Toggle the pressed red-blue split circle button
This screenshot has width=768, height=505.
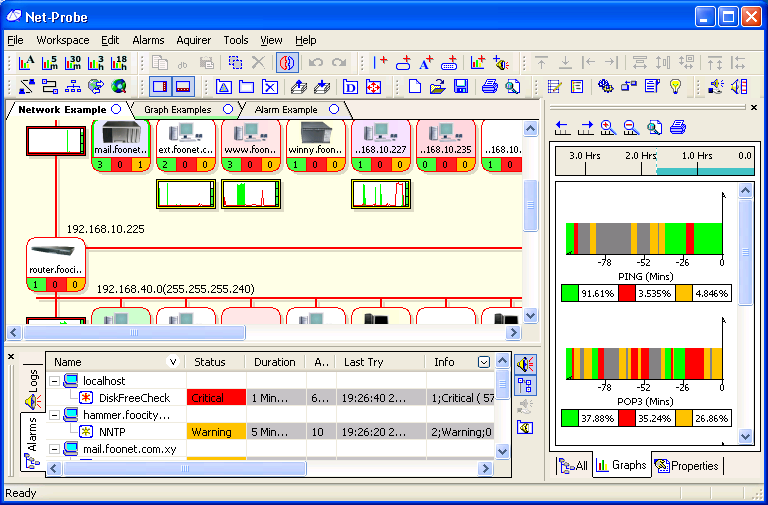287,63
